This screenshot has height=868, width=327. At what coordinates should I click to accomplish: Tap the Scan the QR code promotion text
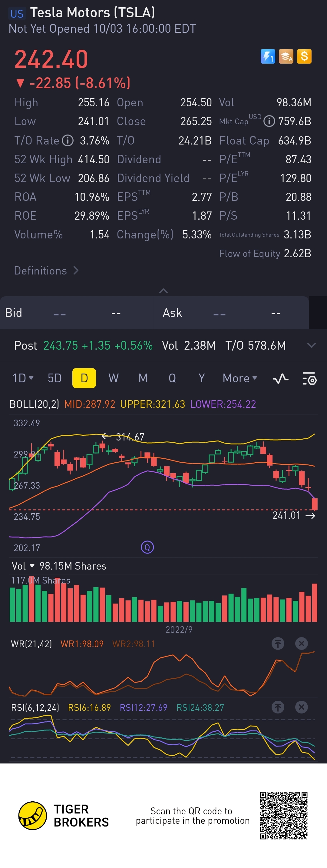(192, 816)
